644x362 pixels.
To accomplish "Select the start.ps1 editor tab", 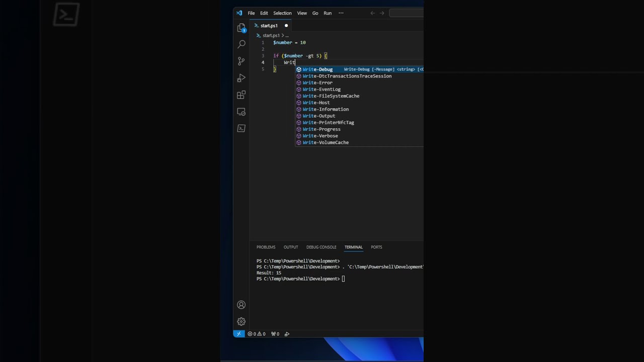I will 271,26.
